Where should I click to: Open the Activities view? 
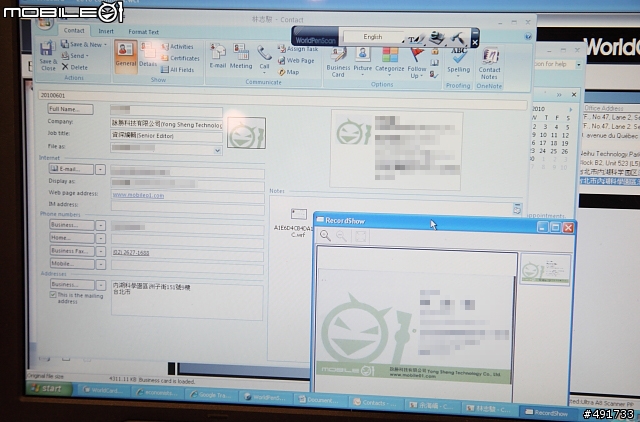[x=178, y=47]
